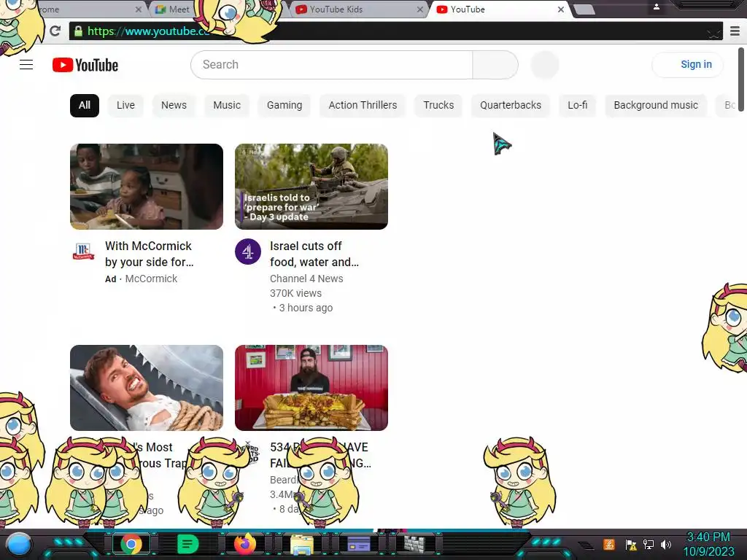Close the YouTube Kids tab
The width and height of the screenshot is (747, 560).
419,9
